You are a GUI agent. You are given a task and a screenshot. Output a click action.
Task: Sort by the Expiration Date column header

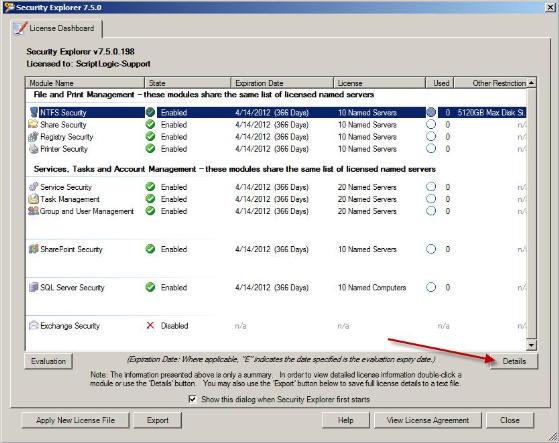click(x=282, y=83)
